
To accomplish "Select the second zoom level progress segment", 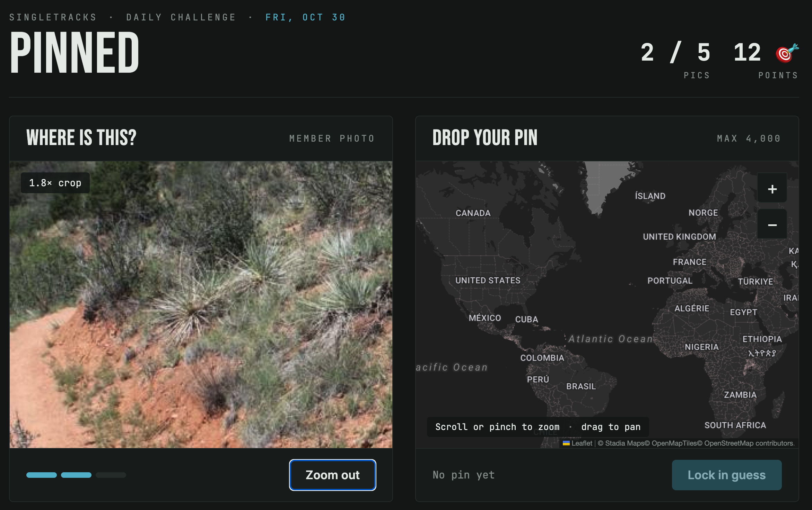I will click(76, 475).
